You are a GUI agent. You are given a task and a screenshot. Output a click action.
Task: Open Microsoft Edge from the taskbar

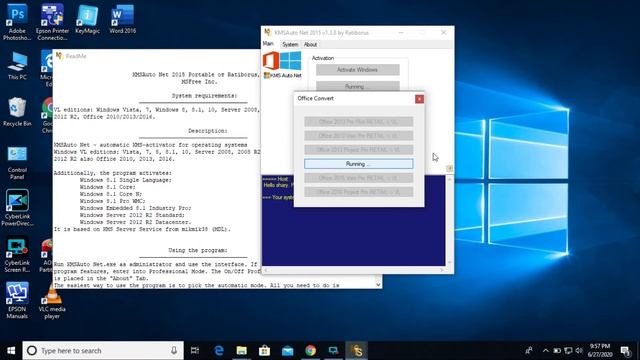coord(219,350)
